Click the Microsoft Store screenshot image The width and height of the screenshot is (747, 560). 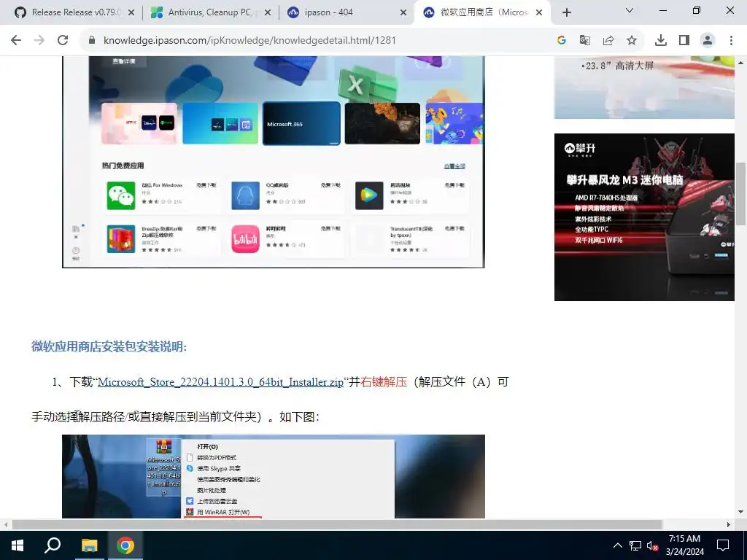coord(274,162)
